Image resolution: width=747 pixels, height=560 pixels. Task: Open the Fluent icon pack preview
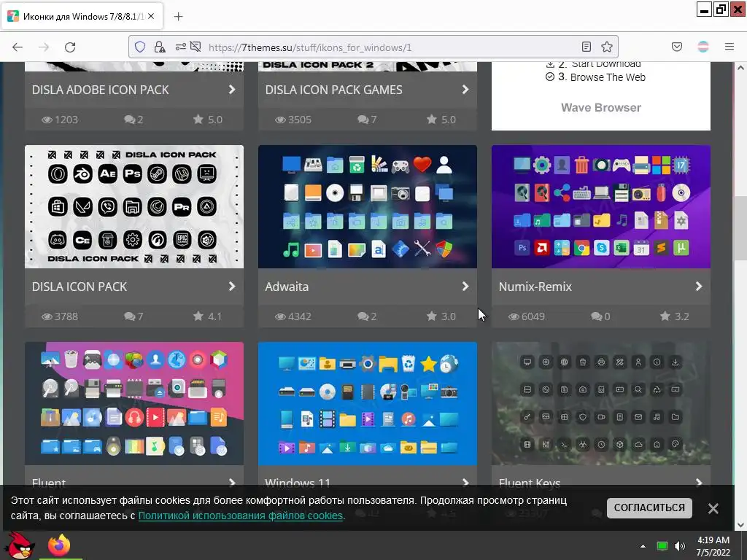tap(134, 403)
